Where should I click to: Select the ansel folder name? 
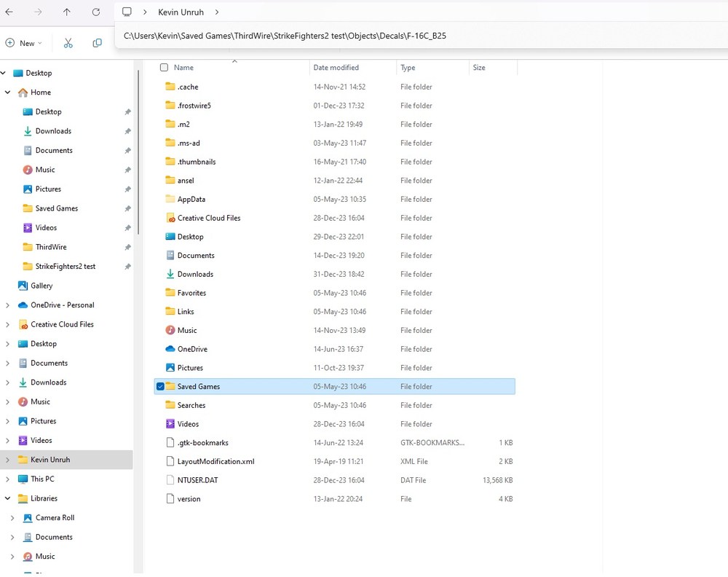point(186,180)
